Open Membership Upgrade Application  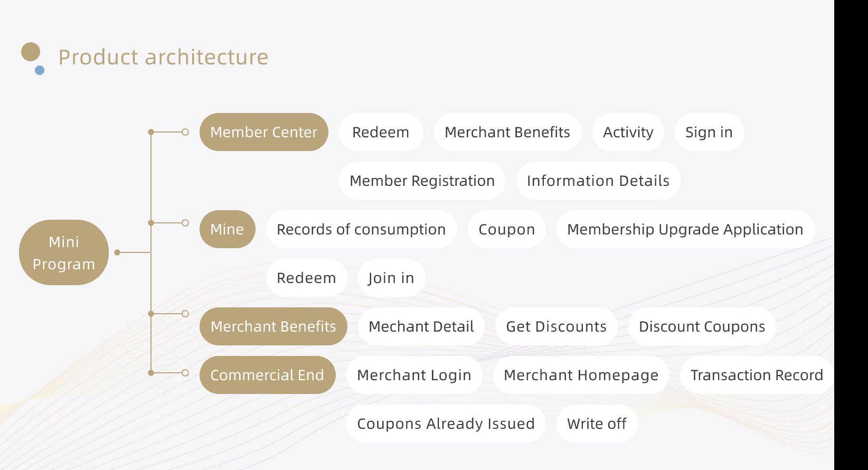coord(685,229)
